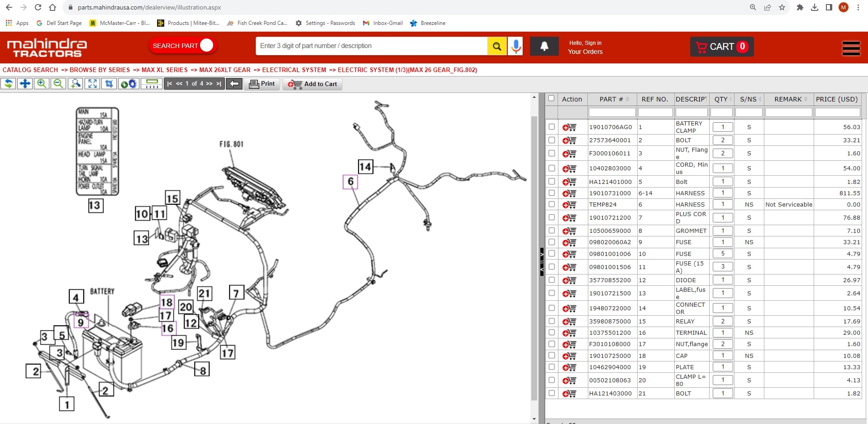
Task: Click the back arrow button
Action: (234, 84)
